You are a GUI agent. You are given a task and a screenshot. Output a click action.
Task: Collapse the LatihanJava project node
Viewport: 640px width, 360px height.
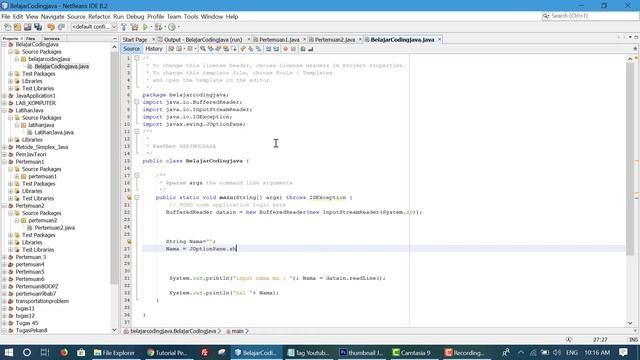tap(4, 111)
